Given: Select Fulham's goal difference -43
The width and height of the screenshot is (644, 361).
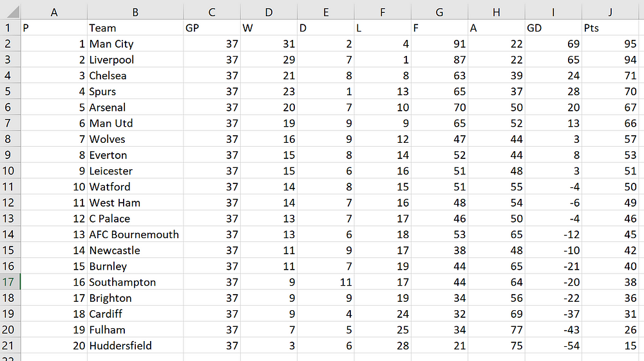Looking at the screenshot, I should click(553, 329).
